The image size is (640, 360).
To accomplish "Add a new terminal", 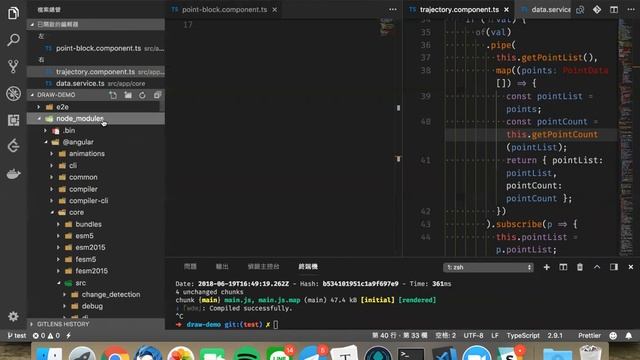I will point(547,267).
